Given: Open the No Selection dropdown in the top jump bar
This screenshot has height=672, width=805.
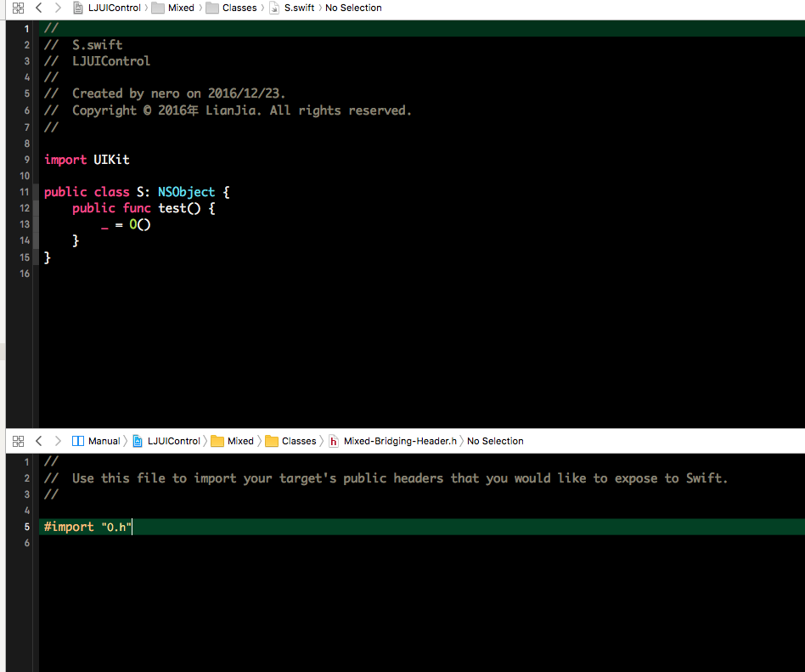Looking at the screenshot, I should [x=353, y=8].
